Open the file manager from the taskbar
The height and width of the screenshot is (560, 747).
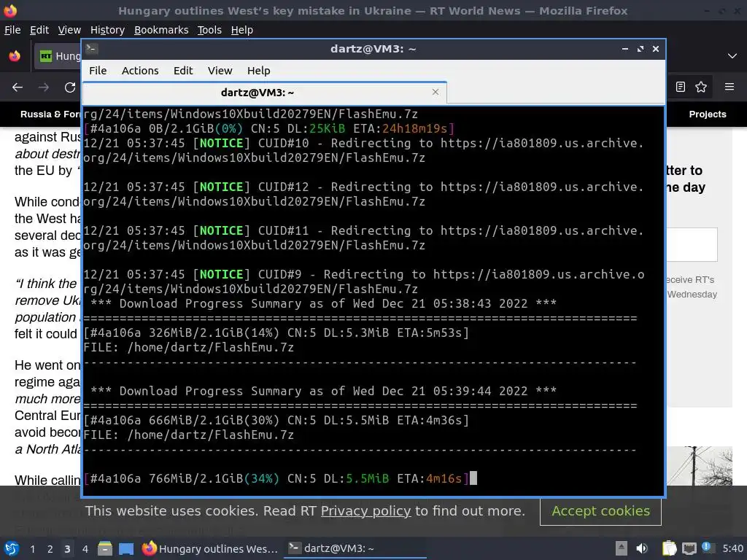(x=105, y=548)
